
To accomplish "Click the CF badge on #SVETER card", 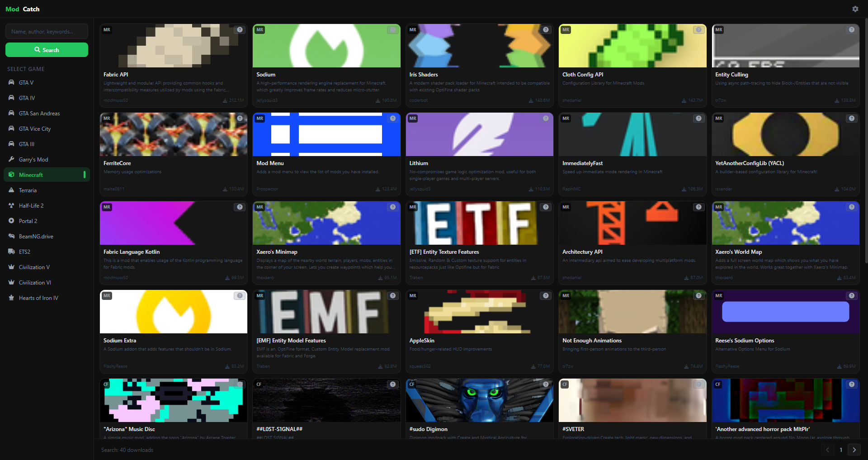I will pyautogui.click(x=565, y=384).
